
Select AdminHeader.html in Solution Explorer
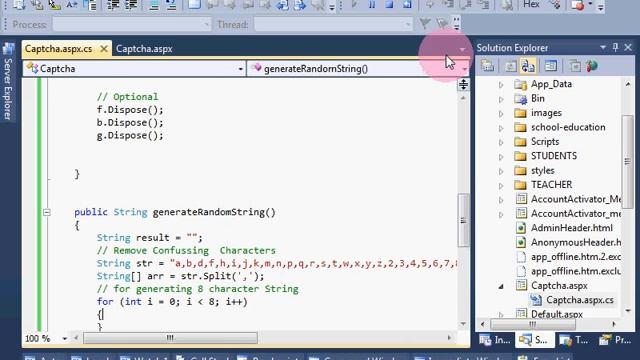[571, 228]
